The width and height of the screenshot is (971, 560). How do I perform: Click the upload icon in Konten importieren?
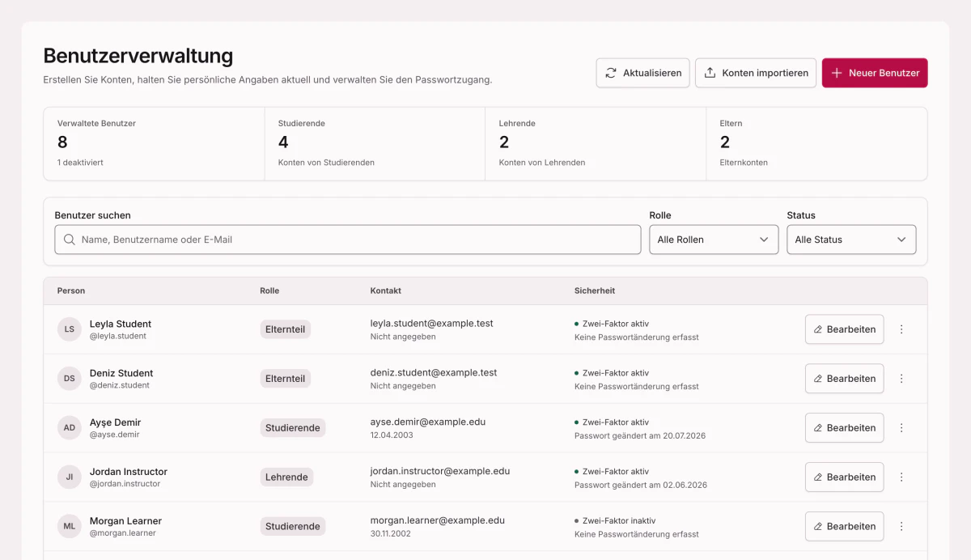pyautogui.click(x=710, y=73)
